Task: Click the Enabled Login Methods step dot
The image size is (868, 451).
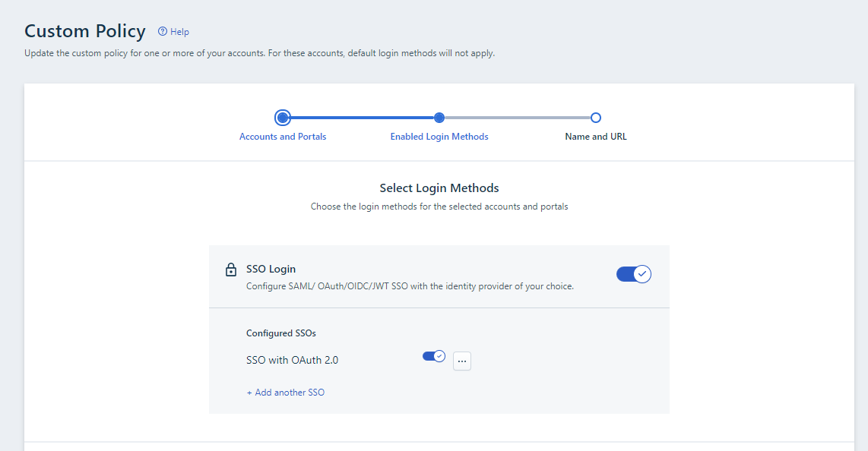Action: [439, 118]
